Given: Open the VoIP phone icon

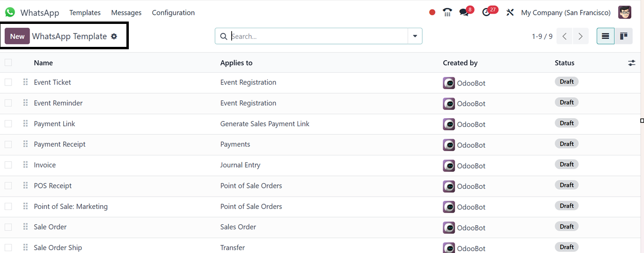Looking at the screenshot, I should click(447, 12).
